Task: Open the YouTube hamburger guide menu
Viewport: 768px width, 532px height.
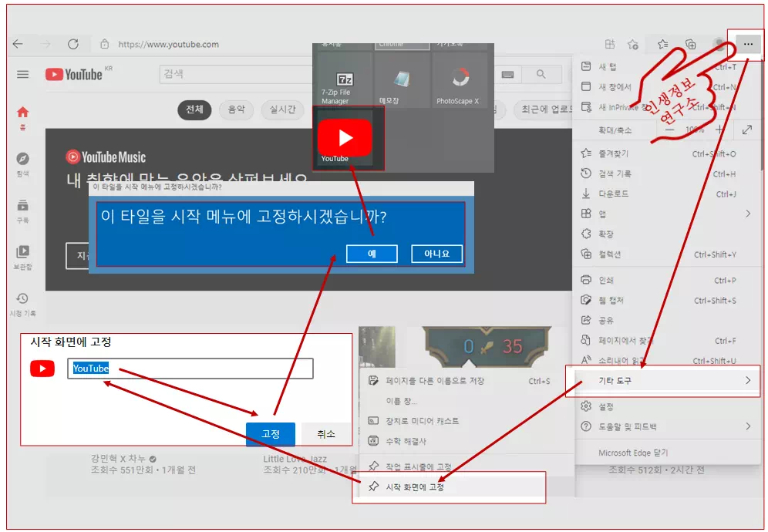Action: pyautogui.click(x=22, y=75)
